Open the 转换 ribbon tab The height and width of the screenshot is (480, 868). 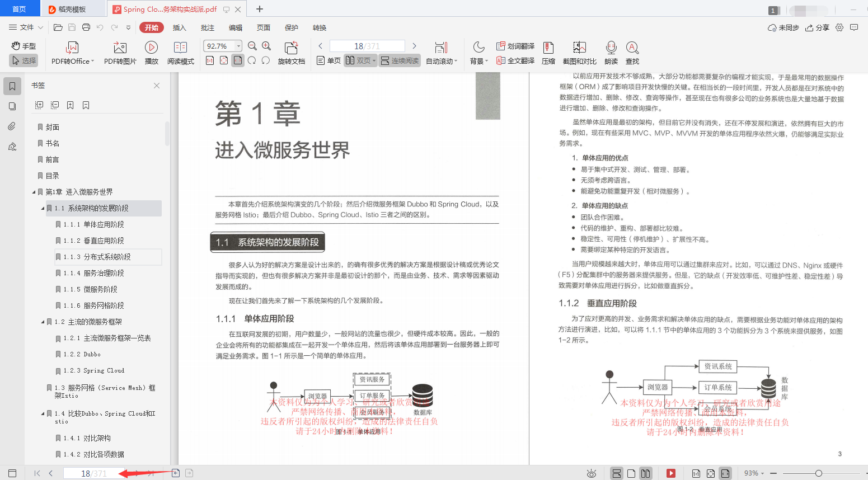click(x=320, y=27)
